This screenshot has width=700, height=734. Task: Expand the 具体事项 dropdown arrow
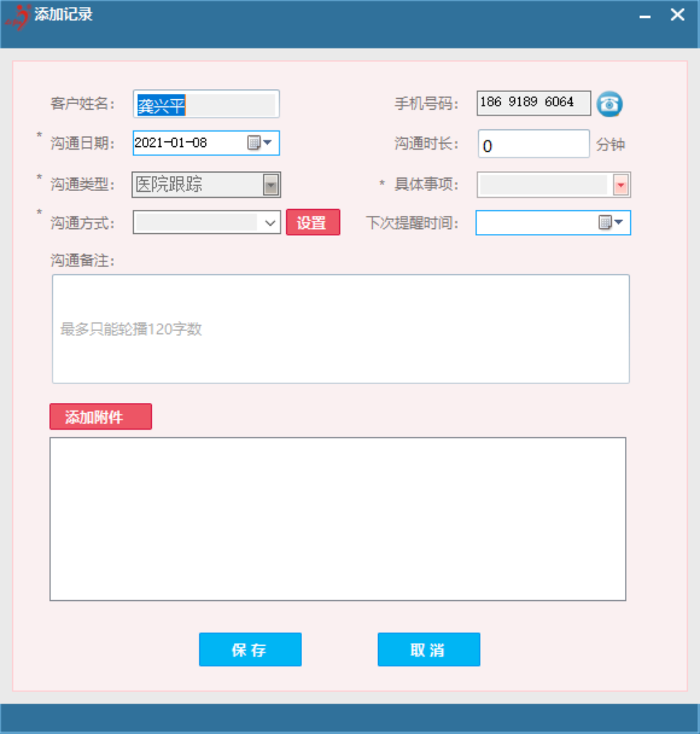point(621,185)
